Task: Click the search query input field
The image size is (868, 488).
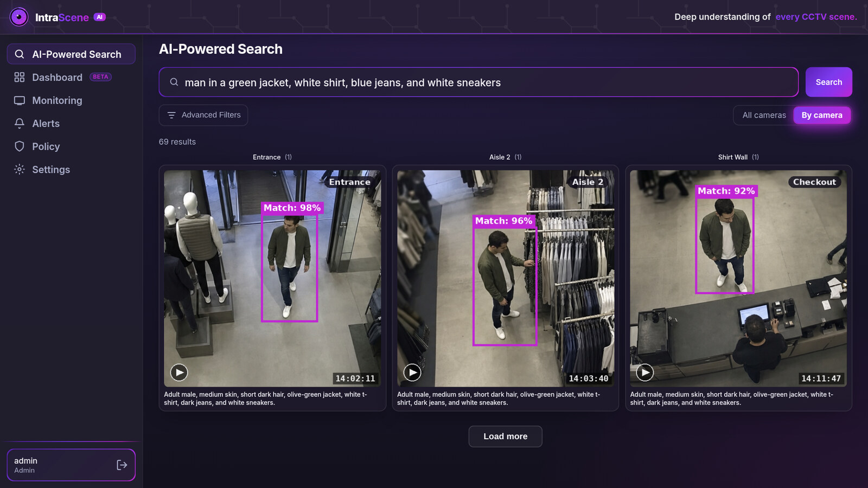Action: click(x=478, y=82)
